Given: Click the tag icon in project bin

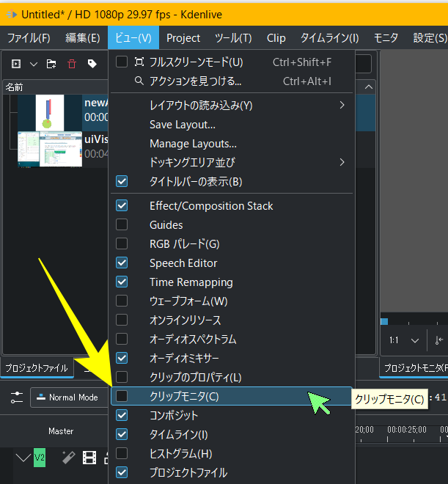Looking at the screenshot, I should click(92, 64).
